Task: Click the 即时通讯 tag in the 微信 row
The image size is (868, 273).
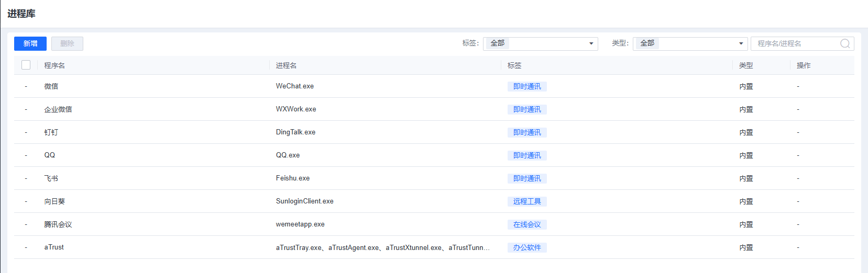Action: pyautogui.click(x=527, y=86)
